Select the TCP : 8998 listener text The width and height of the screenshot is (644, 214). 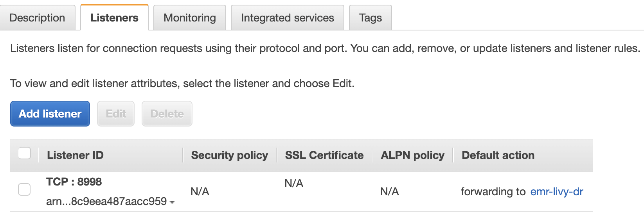74,182
